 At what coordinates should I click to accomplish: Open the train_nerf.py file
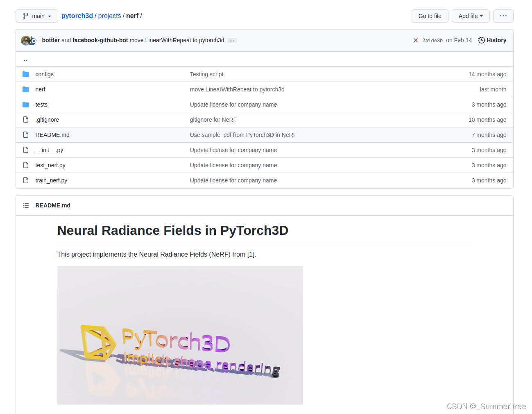click(x=51, y=180)
